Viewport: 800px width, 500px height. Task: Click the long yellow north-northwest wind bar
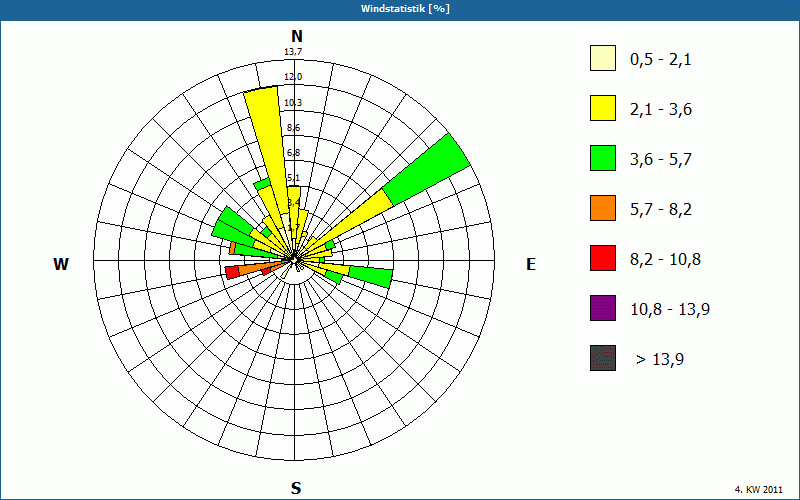pos(269,148)
